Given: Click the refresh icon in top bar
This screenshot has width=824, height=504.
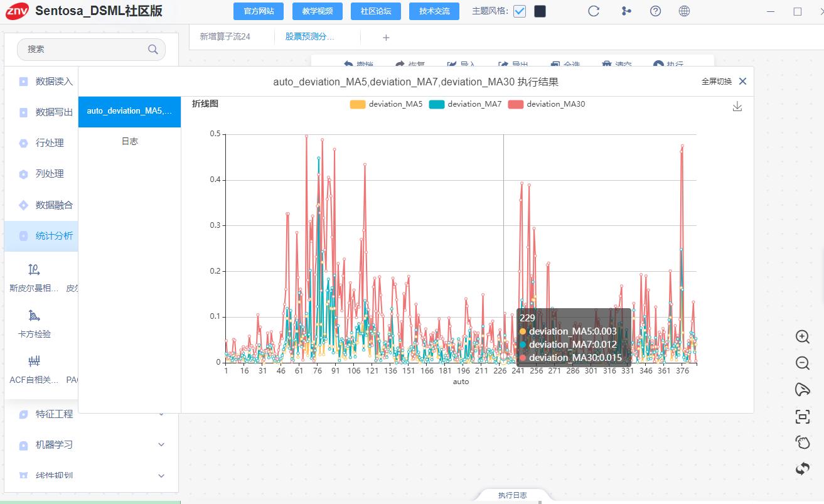Looking at the screenshot, I should coord(594,11).
